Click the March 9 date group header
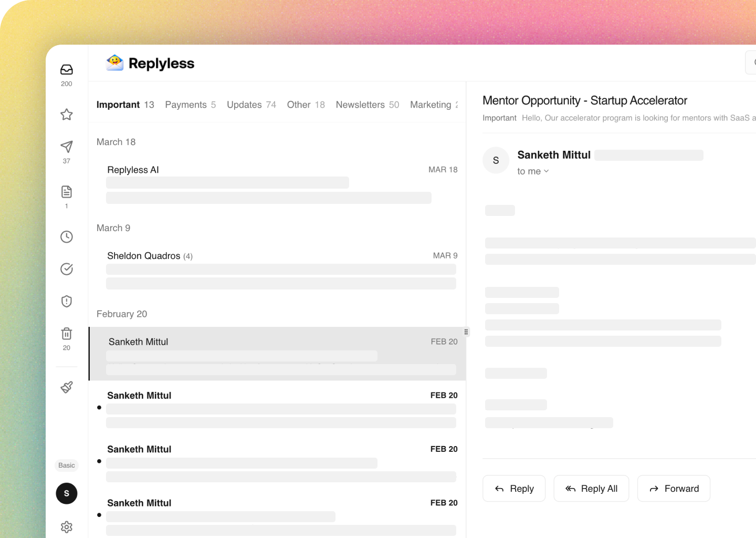The width and height of the screenshot is (756, 538). (113, 228)
